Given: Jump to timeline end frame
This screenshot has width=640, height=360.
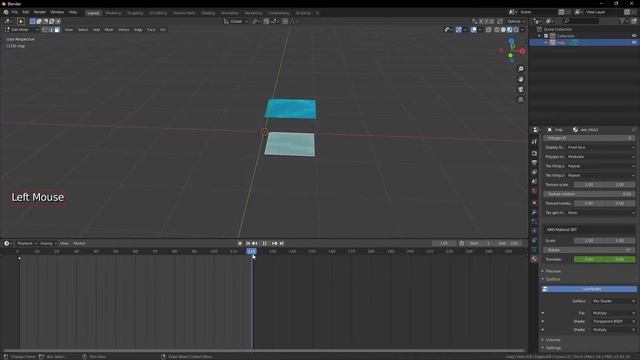Looking at the screenshot, I should click(282, 243).
